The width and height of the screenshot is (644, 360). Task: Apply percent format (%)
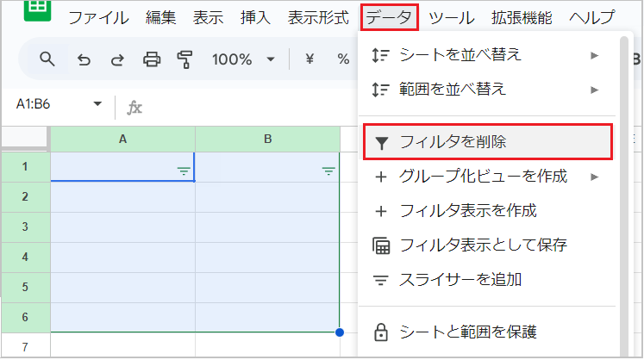(343, 59)
